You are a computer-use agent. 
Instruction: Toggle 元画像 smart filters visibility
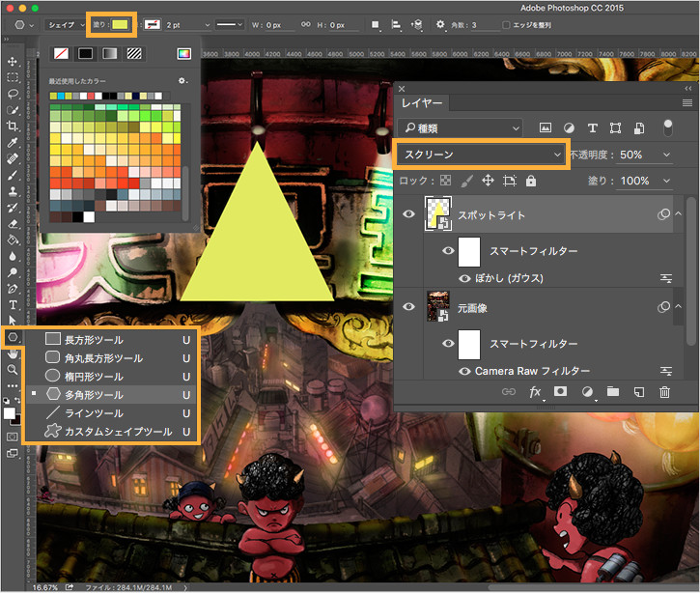tap(448, 344)
